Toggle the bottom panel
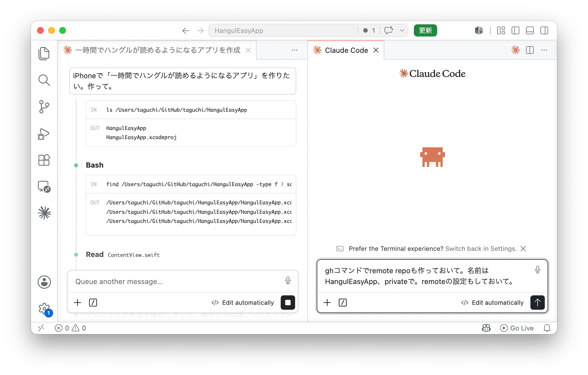The height and width of the screenshot is (375, 588). pyautogui.click(x=530, y=30)
